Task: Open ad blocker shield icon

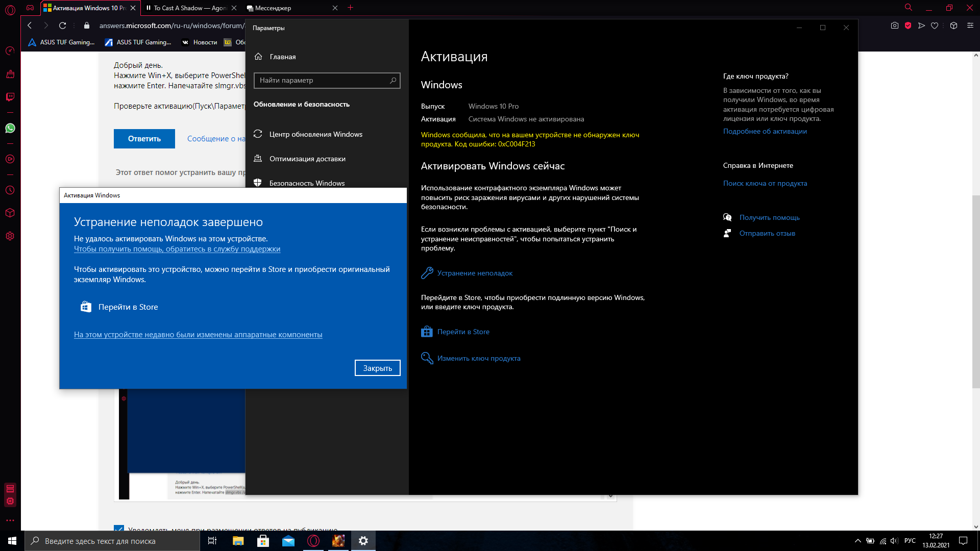Action: point(908,26)
